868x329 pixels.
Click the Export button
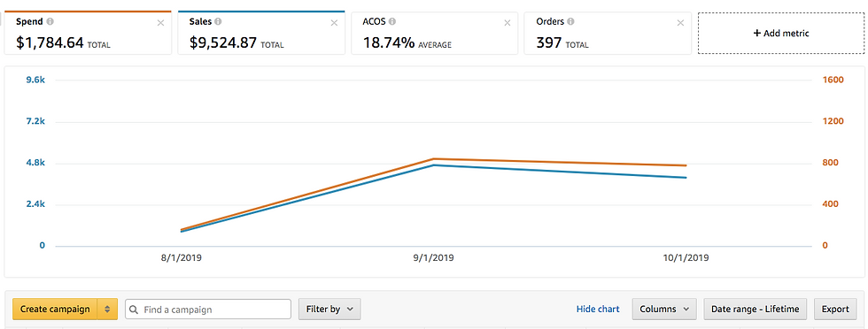click(835, 309)
